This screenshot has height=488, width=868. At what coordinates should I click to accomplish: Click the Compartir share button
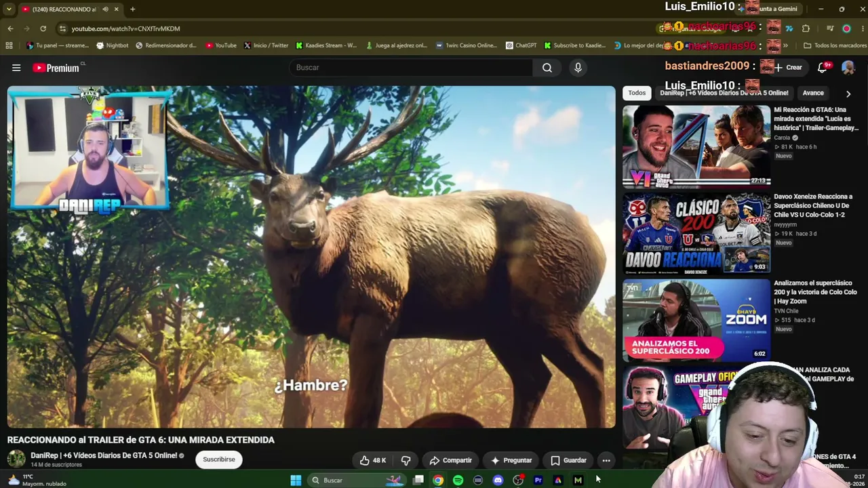pos(450,460)
